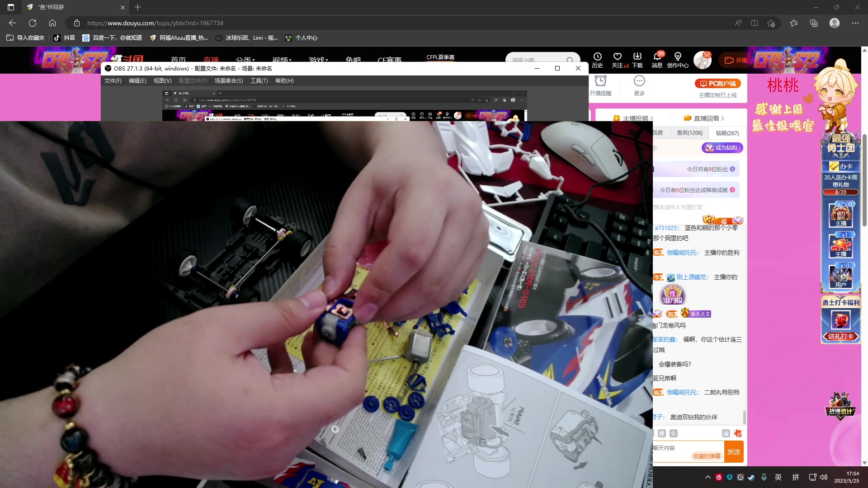868x488 pixels.
Task: Expand 直播回看 stream replays
Action: [x=704, y=118]
